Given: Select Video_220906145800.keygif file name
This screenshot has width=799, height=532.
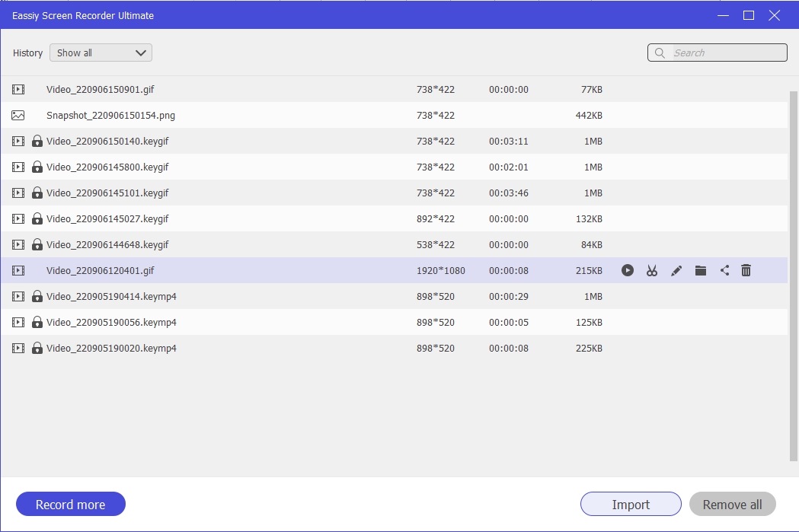Looking at the screenshot, I should (x=107, y=167).
